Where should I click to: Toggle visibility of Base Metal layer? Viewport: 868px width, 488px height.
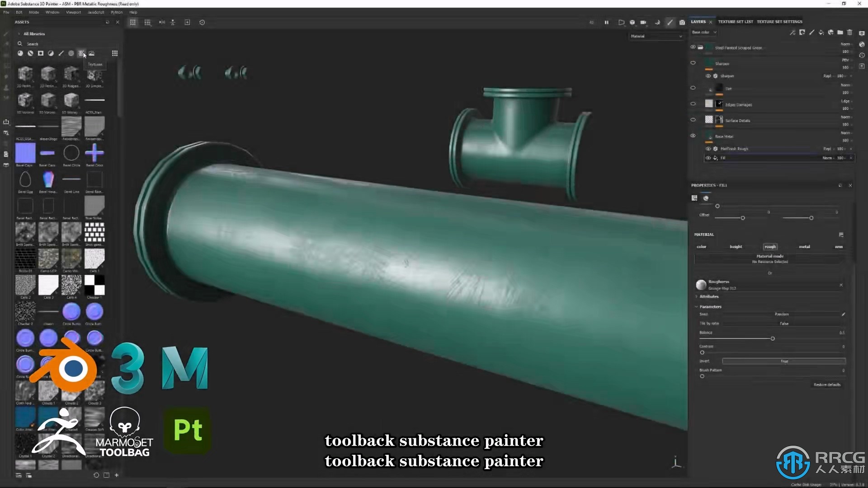click(693, 136)
